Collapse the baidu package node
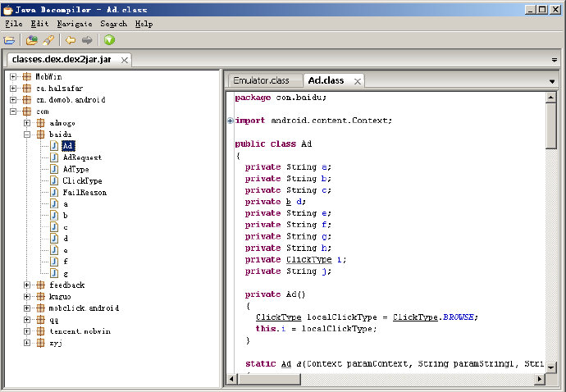This screenshot has width=566, height=392. 27,134
